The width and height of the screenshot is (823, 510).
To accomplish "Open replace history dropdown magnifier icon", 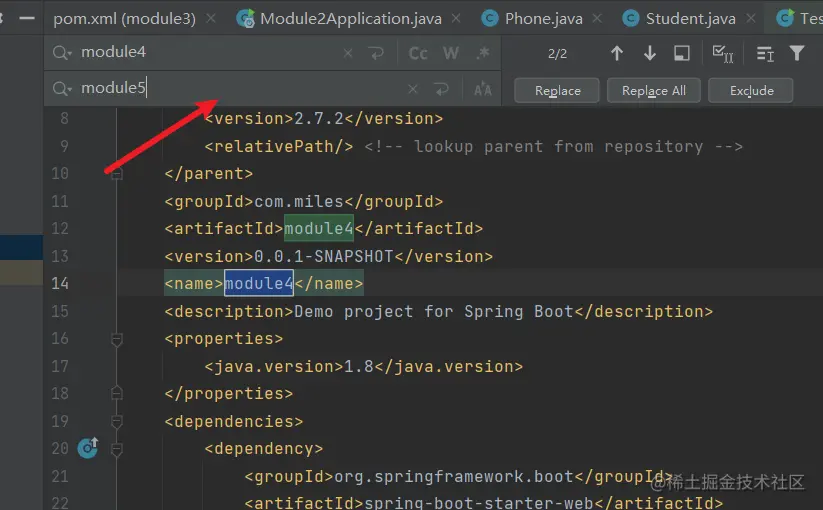I will (62, 89).
